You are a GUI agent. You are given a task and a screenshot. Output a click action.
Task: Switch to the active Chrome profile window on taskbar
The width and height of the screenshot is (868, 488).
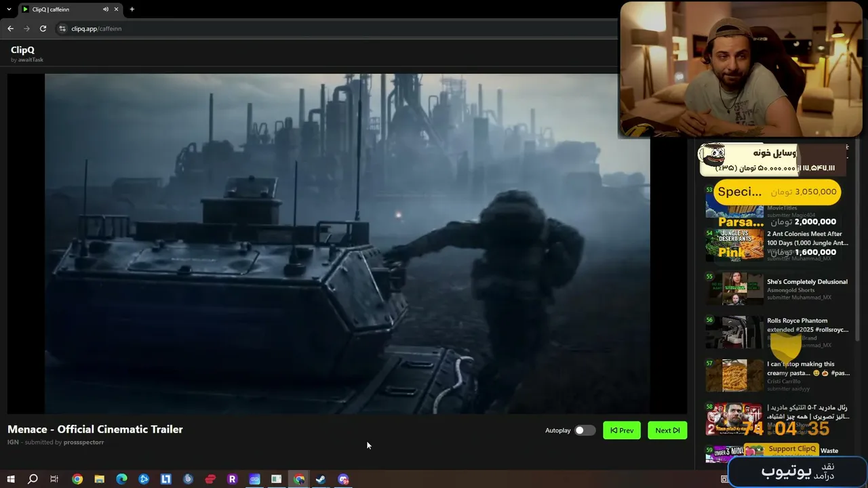298,479
